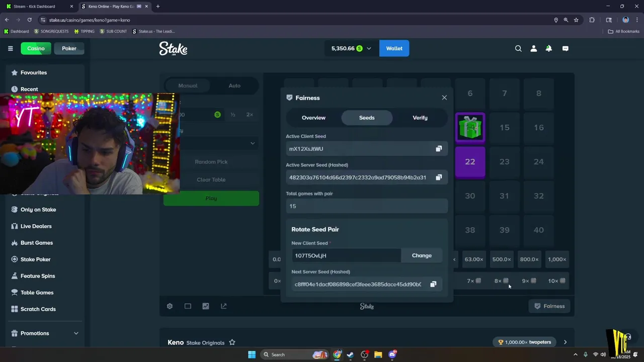The image size is (644, 362).
Task: Open File Explorer in taskbar
Action: coord(378,354)
